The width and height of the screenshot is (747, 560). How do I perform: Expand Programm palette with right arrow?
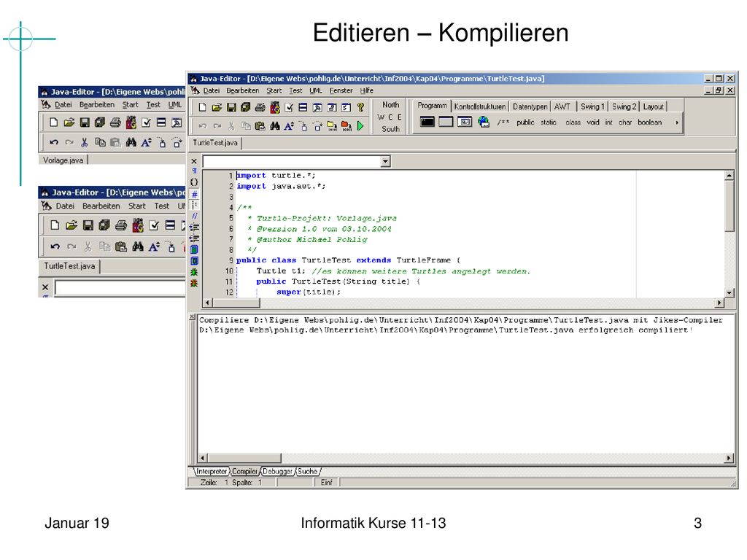click(x=677, y=122)
